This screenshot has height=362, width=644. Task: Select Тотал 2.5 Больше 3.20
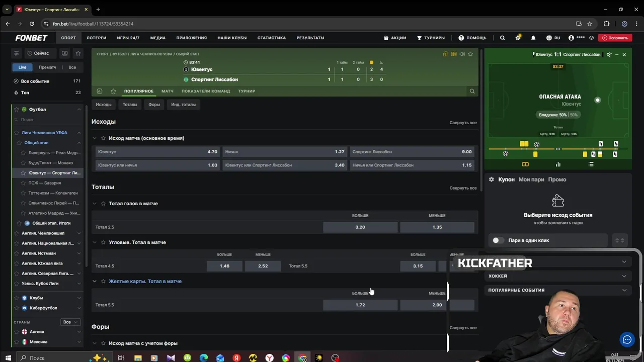(360, 227)
